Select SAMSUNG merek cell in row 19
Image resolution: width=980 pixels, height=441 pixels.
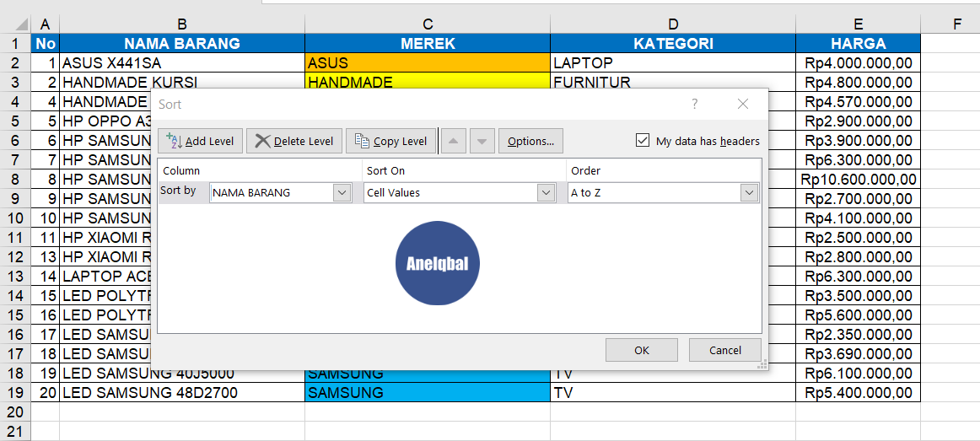(x=428, y=393)
